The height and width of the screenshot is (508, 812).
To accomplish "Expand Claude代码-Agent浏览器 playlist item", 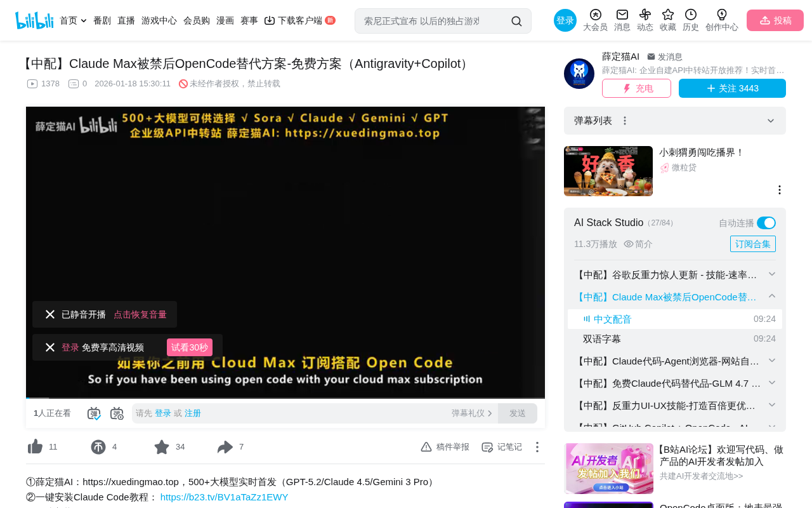I will click(772, 360).
